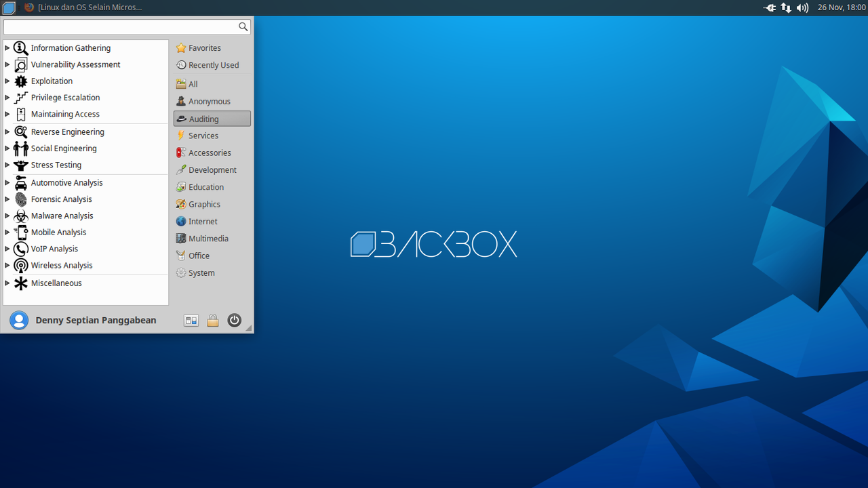Click the Social Engineering people icon
Image resolution: width=868 pixels, height=488 pixels.
[21, 148]
